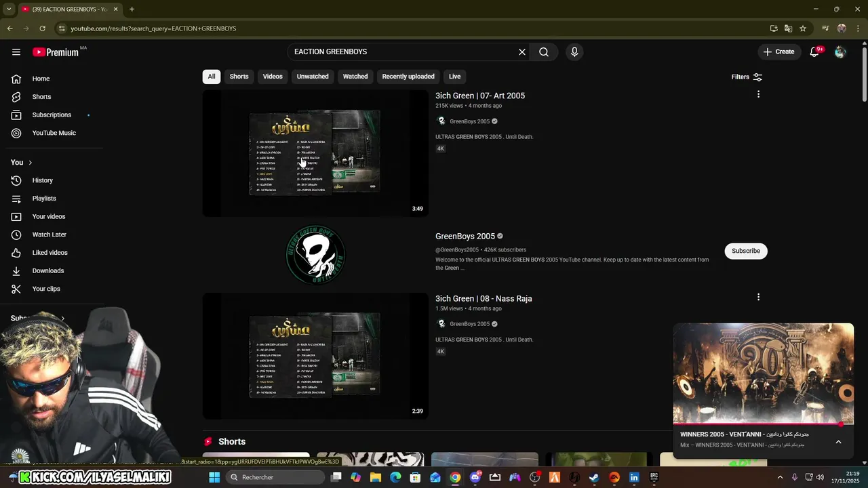Open the Windows Start menu
This screenshot has width=868, height=488.
214,477
